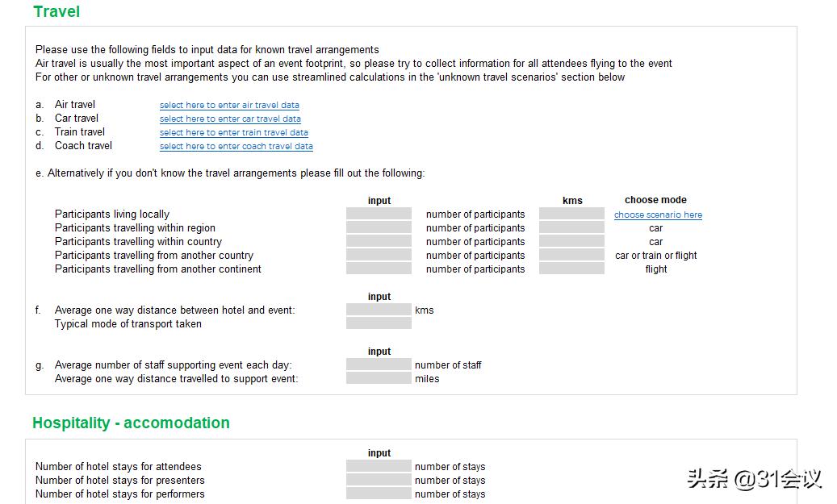Click the 'miles' unit label
This screenshot has height=504, width=837.
427,379
